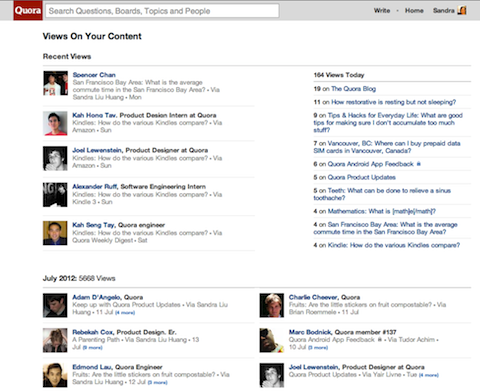Open The Quora Blog link
Image resolution: width=480 pixels, height=392 pixels.
353,89
